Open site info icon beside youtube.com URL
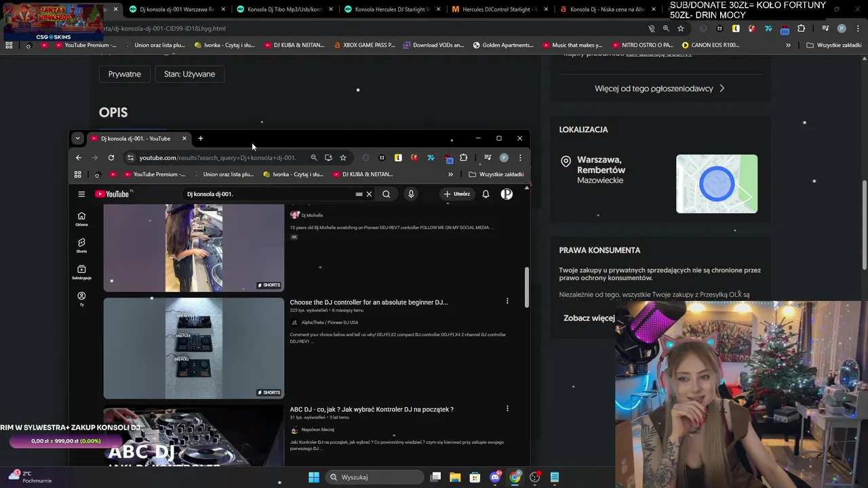 point(130,157)
